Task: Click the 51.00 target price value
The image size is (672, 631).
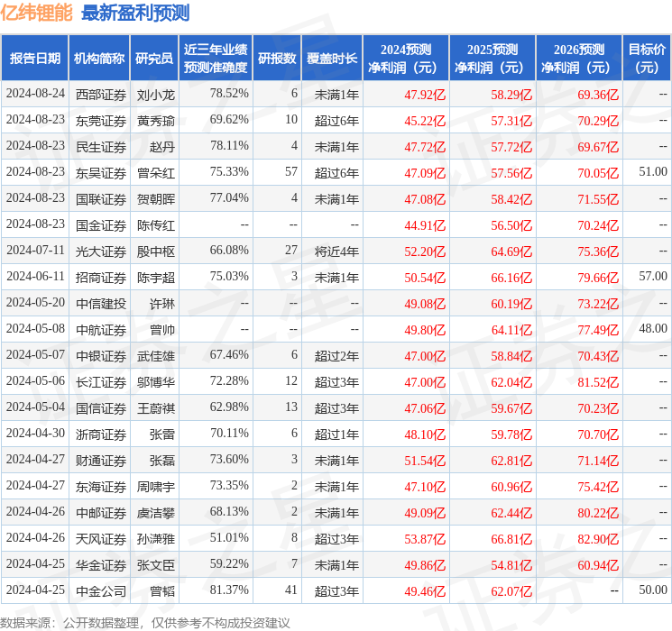Action: (653, 171)
